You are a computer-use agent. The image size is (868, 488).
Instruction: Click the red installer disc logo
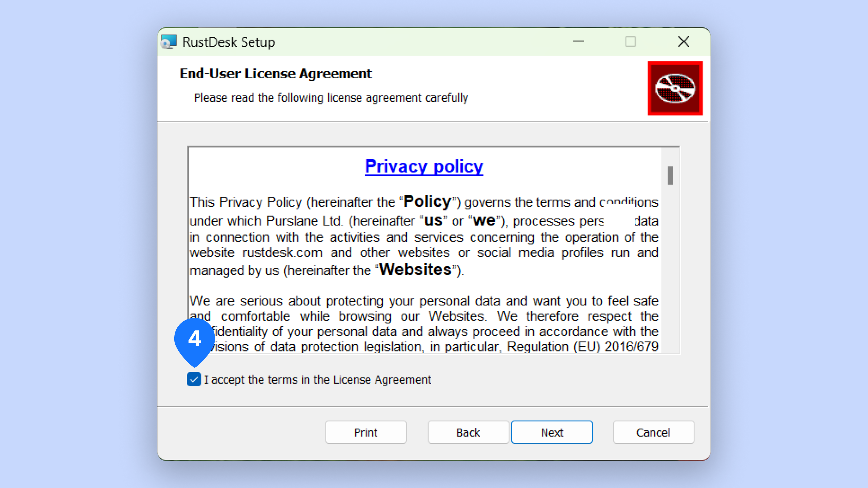(675, 88)
